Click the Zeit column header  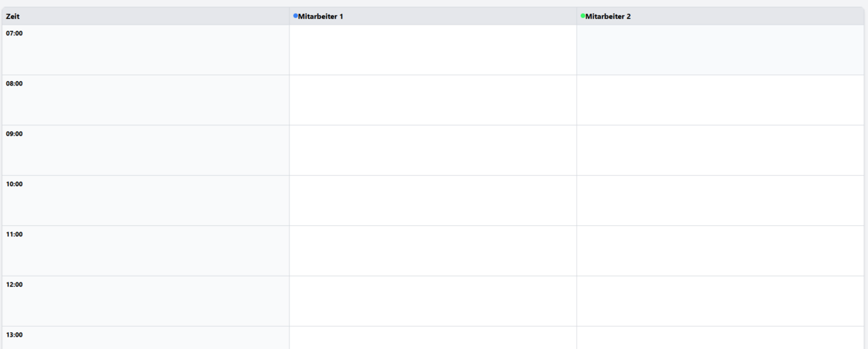click(146, 16)
